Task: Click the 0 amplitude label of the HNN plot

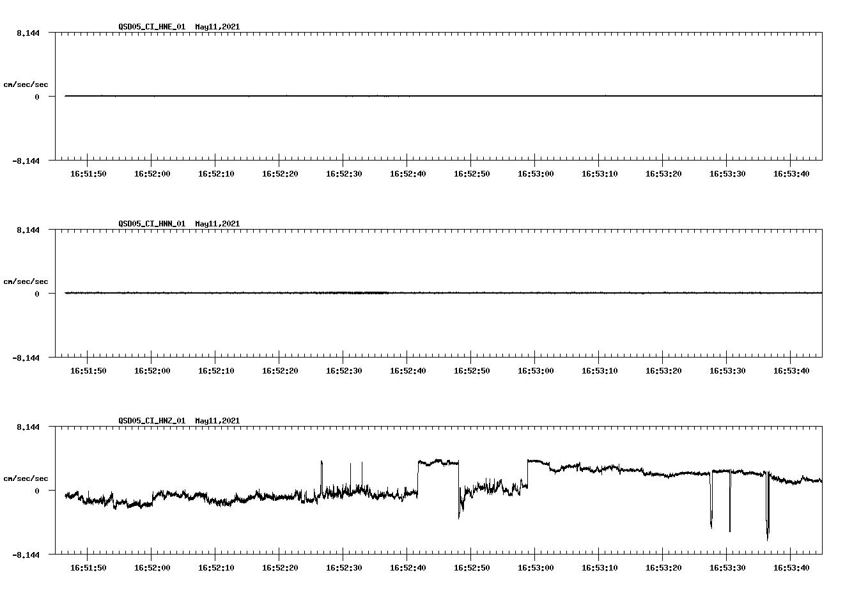Action: (x=38, y=294)
